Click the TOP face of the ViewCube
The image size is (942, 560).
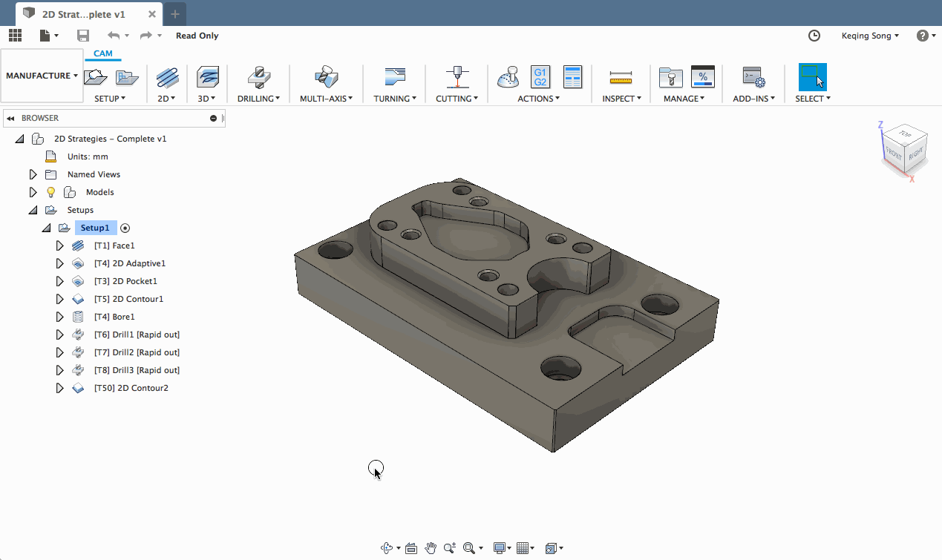coord(904,134)
